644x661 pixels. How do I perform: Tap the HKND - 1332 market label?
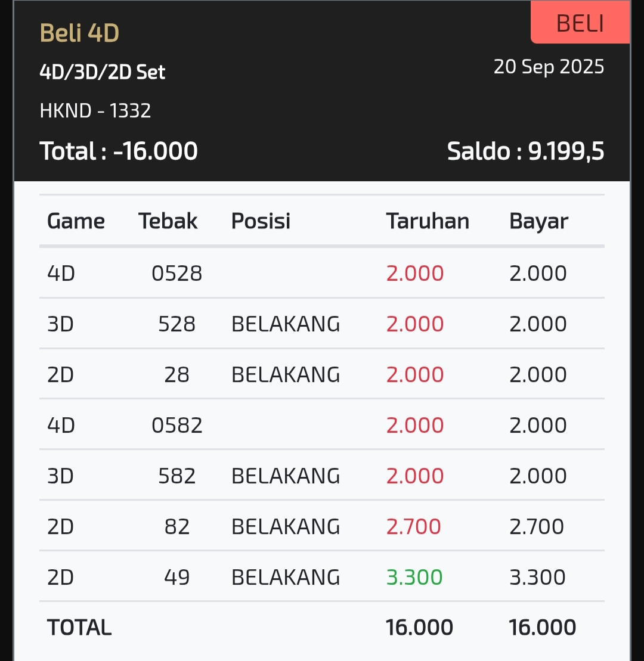coord(95,110)
